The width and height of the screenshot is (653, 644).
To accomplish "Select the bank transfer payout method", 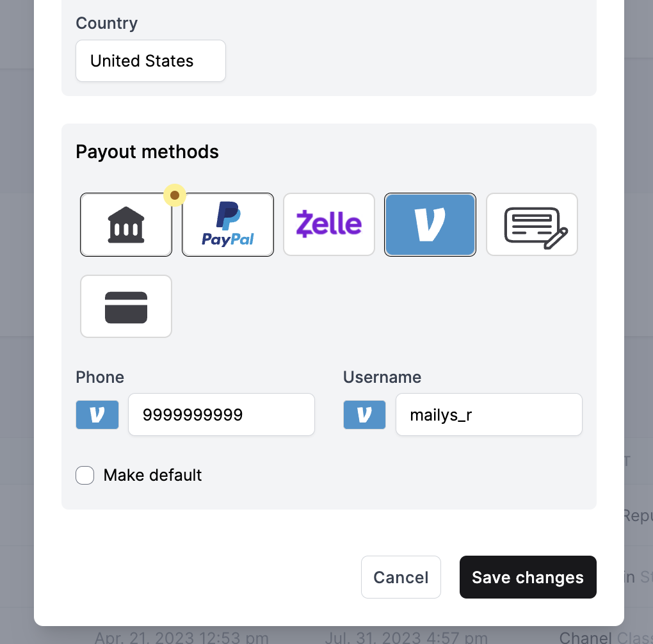I will 125,225.
